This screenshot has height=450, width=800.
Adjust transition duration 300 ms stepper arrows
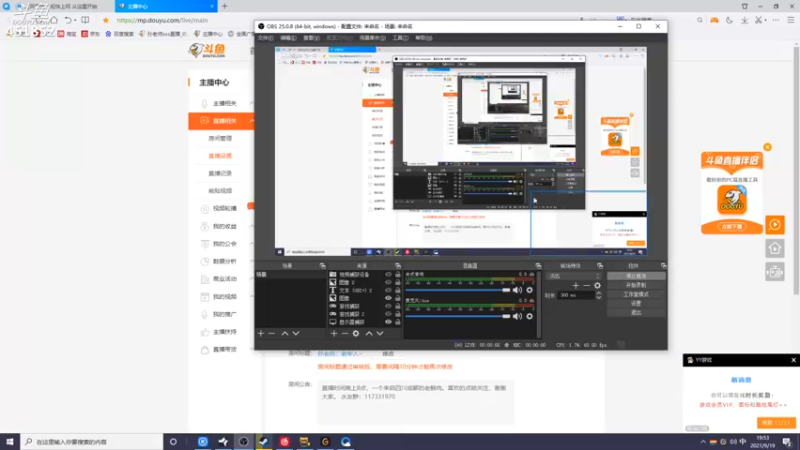tap(598, 295)
